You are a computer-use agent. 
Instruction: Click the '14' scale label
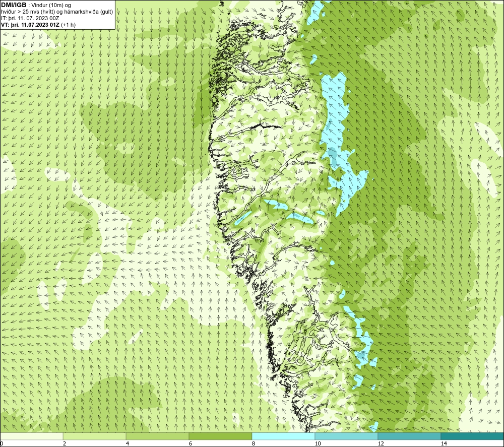tap(444, 443)
